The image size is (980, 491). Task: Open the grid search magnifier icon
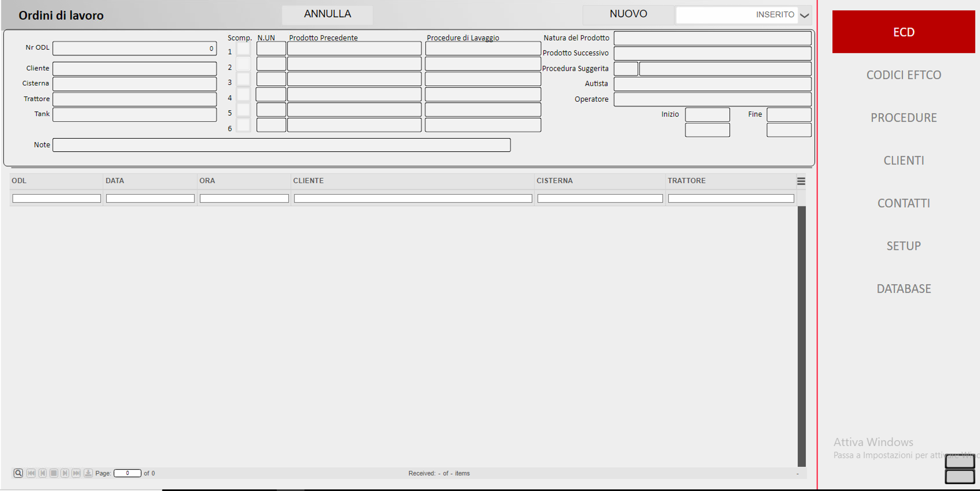18,473
